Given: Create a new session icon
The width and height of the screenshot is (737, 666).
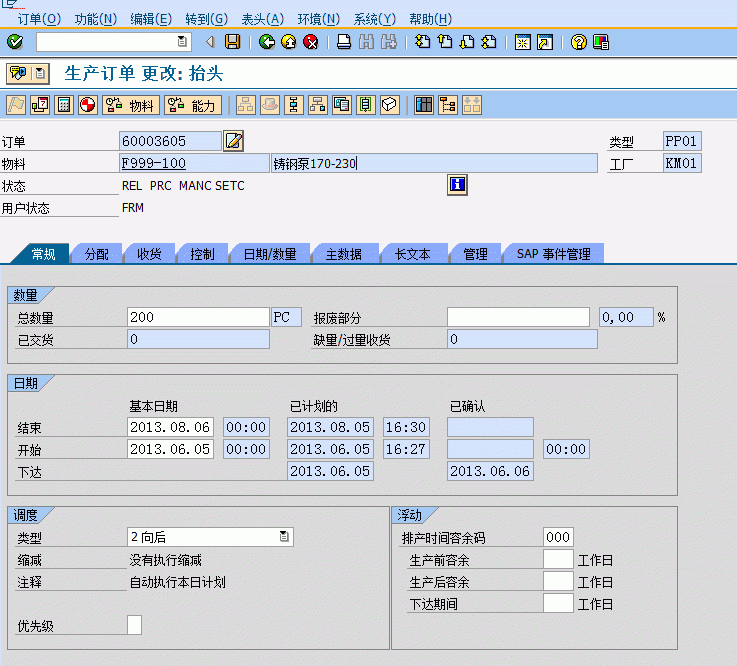Looking at the screenshot, I should click(x=522, y=42).
